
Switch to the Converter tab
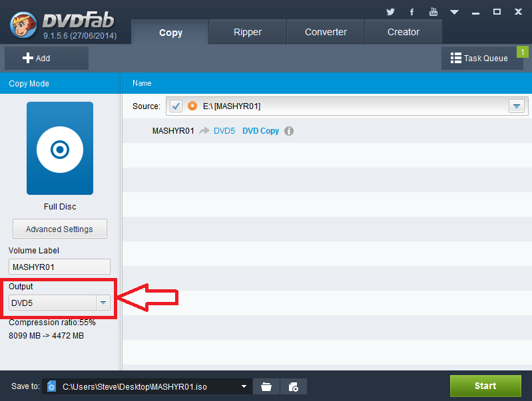point(326,32)
